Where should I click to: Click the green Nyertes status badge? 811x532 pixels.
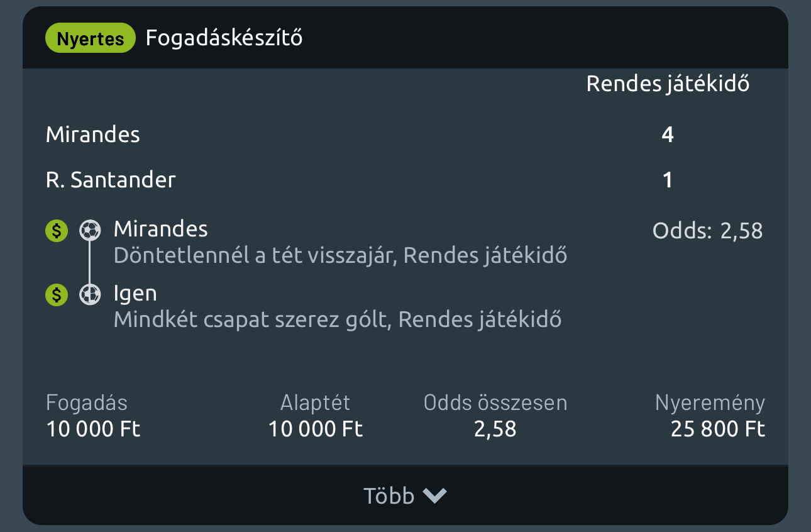91,38
